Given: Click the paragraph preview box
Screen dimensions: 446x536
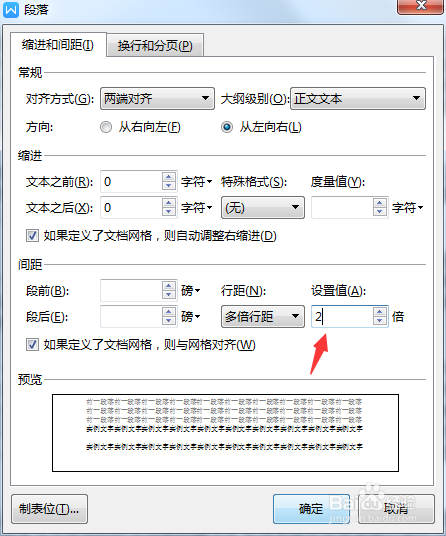Looking at the screenshot, I should [225, 433].
